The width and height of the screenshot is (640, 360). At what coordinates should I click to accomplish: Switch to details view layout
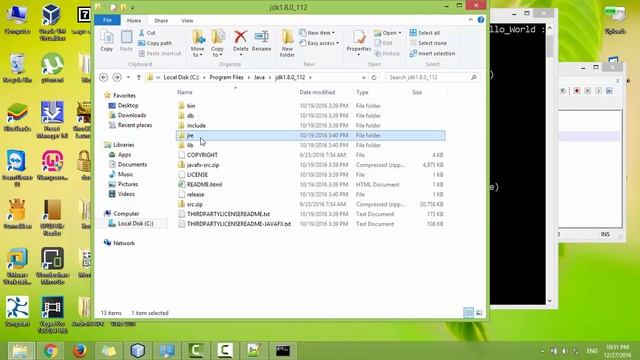[469, 313]
